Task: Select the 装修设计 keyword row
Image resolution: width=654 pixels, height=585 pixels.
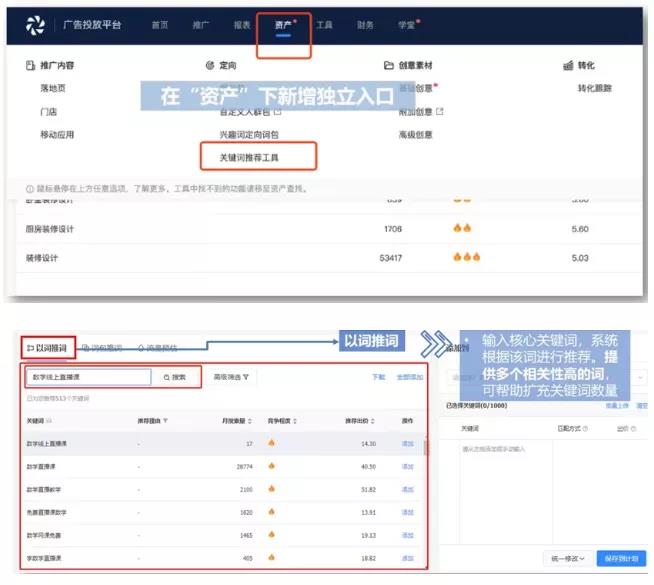Action: click(x=329, y=258)
